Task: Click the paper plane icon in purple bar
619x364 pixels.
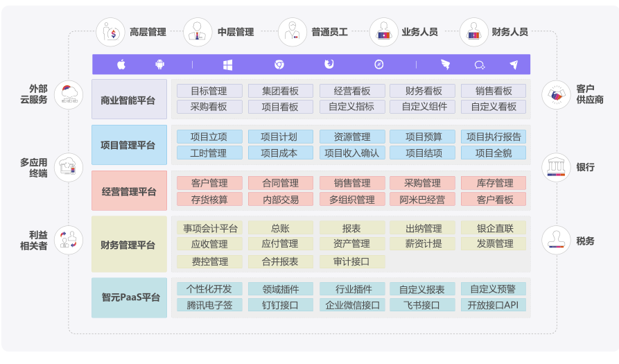Action: click(x=514, y=64)
